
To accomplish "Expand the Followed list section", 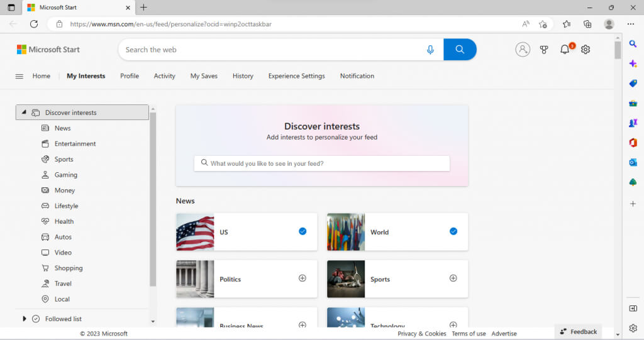I will [25, 319].
